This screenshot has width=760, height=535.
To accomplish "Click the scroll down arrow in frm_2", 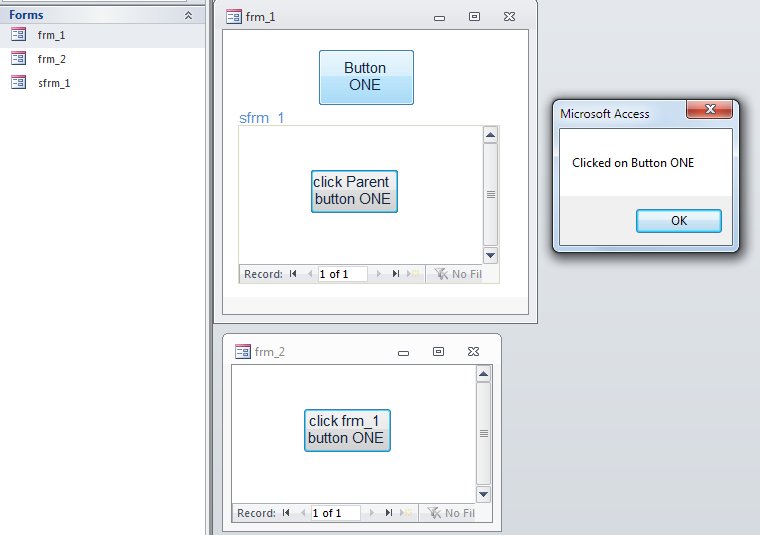I will pos(484,494).
